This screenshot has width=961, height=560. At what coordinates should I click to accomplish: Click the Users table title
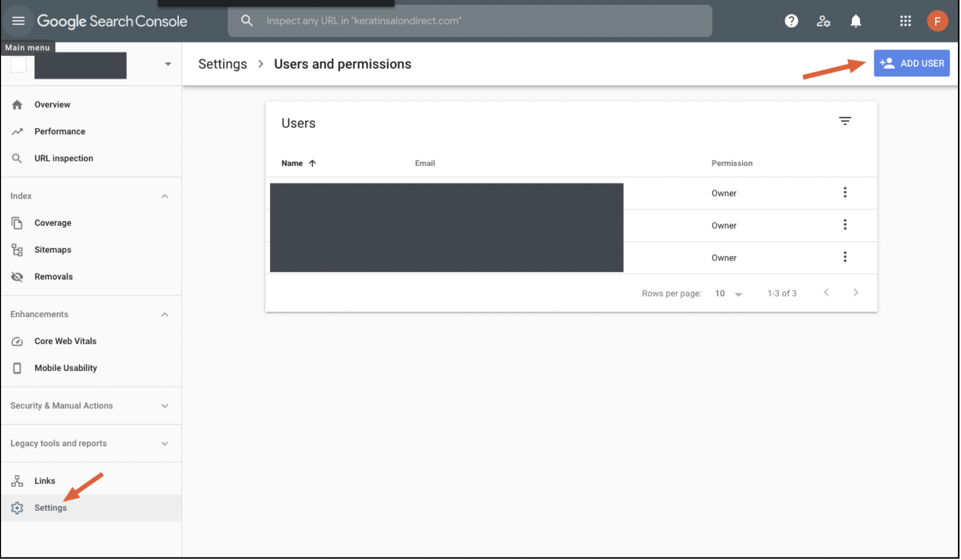(299, 124)
